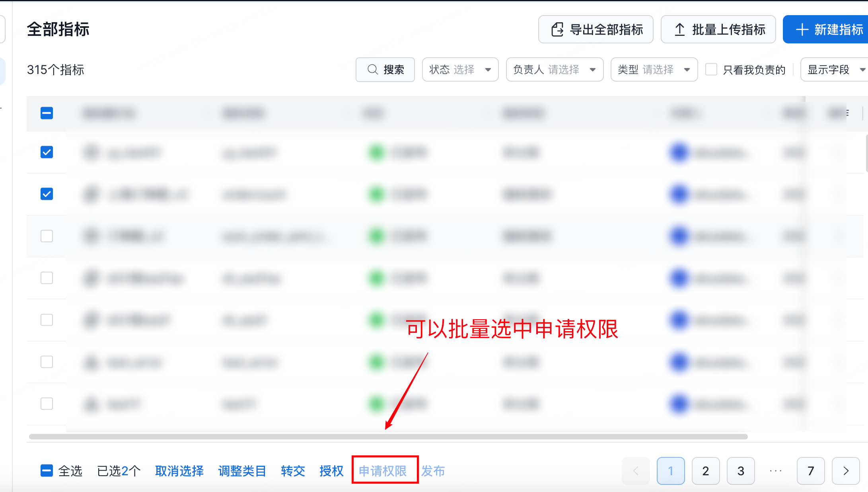Go to page 2

705,471
